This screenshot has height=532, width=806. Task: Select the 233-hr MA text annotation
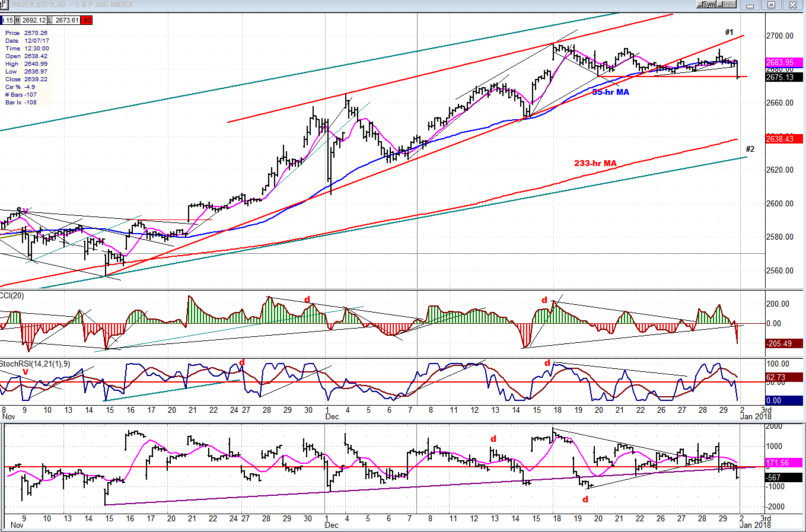click(x=595, y=163)
